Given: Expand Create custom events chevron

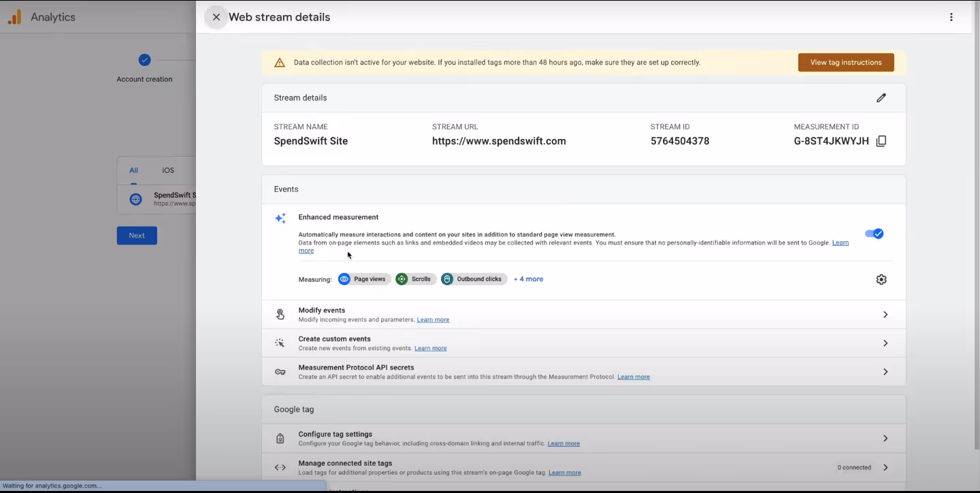Looking at the screenshot, I should click(885, 343).
